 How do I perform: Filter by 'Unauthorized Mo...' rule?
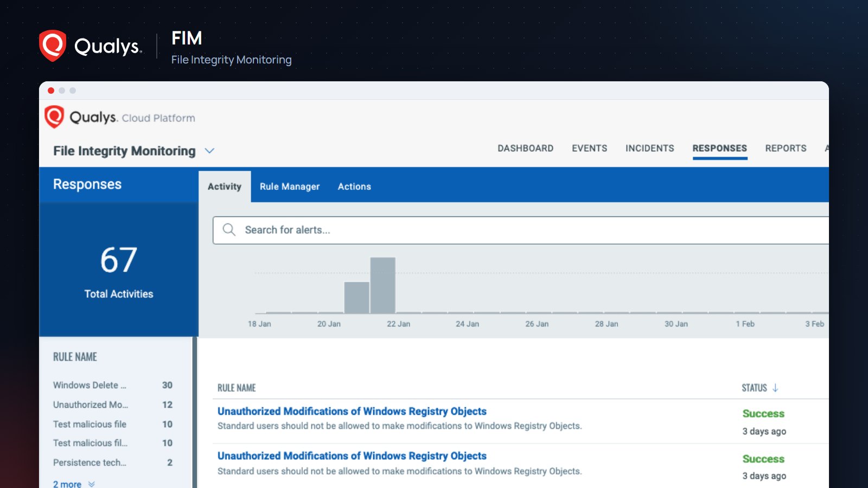pos(91,404)
